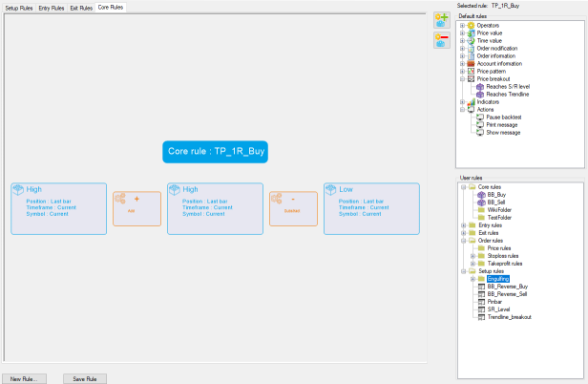This screenshot has width=588, height=384.
Task: Click the Operators gear icon
Action: click(471, 26)
